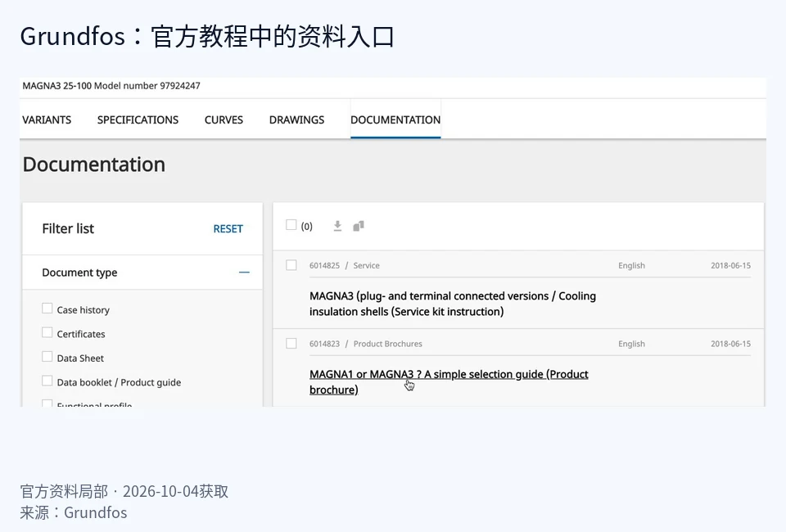Screen dimensions: 786x532
Task: Click the (0) selected count
Action: [x=307, y=227]
